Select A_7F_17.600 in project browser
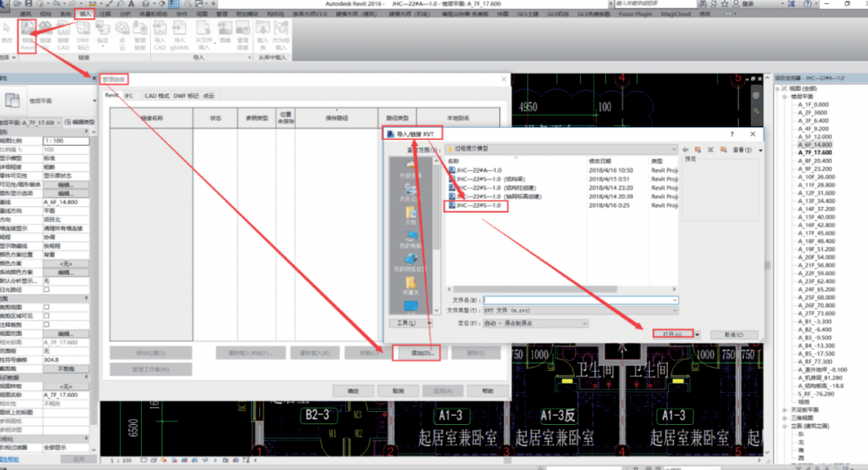This screenshot has width=868, height=470. point(815,152)
